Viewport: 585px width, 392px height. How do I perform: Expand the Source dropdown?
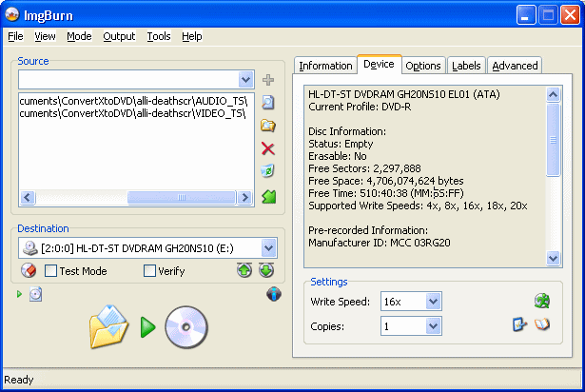tap(245, 80)
